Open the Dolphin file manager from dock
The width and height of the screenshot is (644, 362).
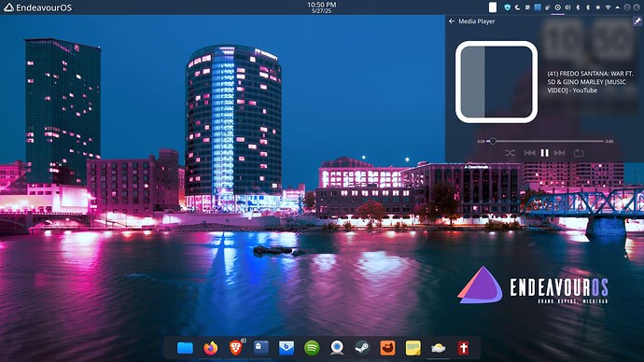185,348
